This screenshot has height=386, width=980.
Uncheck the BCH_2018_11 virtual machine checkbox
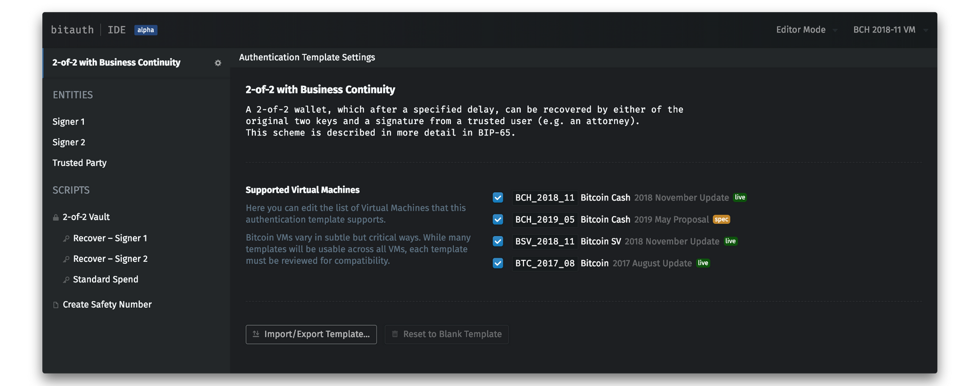498,198
